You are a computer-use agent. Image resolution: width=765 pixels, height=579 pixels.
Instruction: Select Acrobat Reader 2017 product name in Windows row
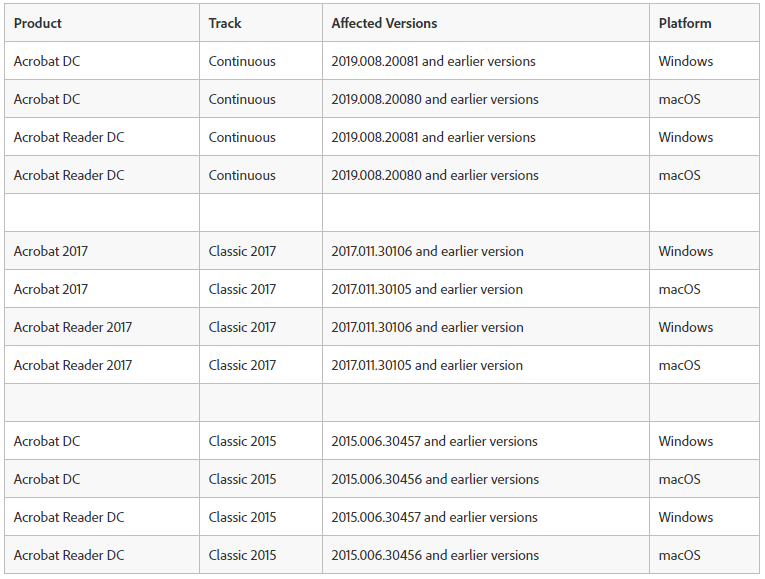pos(73,327)
